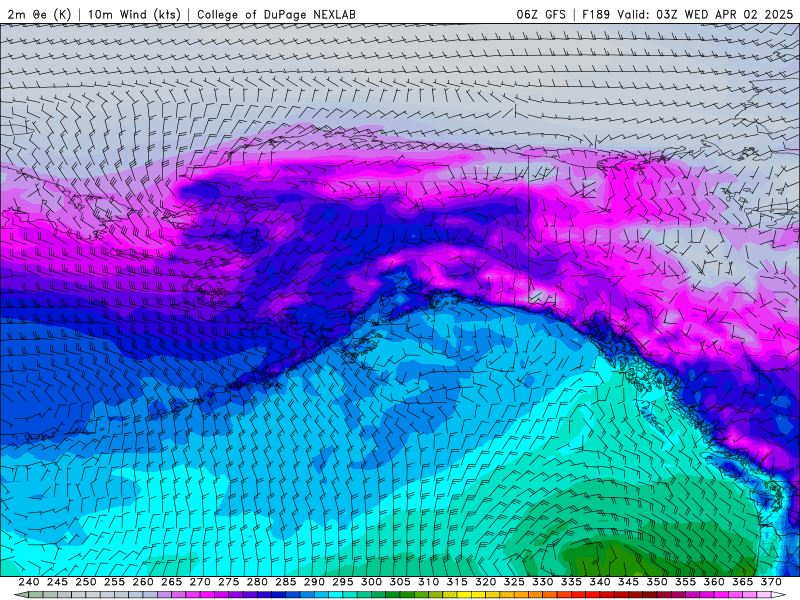Screen dimensions: 800x600
Task: Click the '2m θe (K)' title label
Action: tap(39, 14)
